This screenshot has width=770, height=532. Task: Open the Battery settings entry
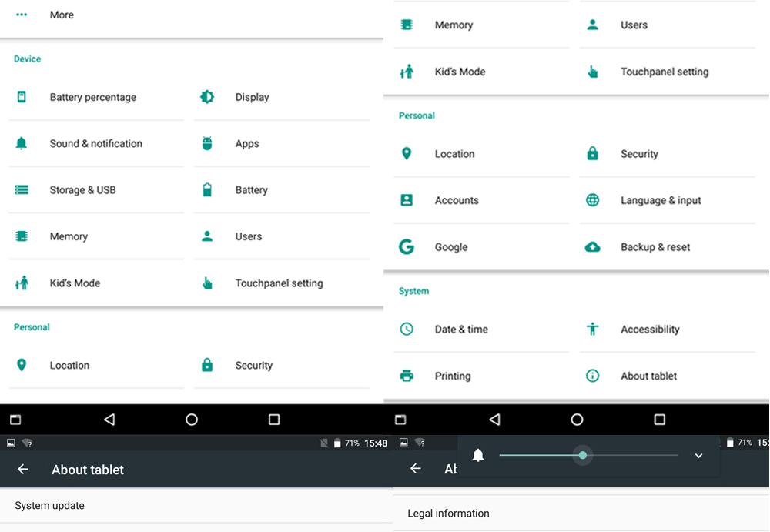click(251, 190)
